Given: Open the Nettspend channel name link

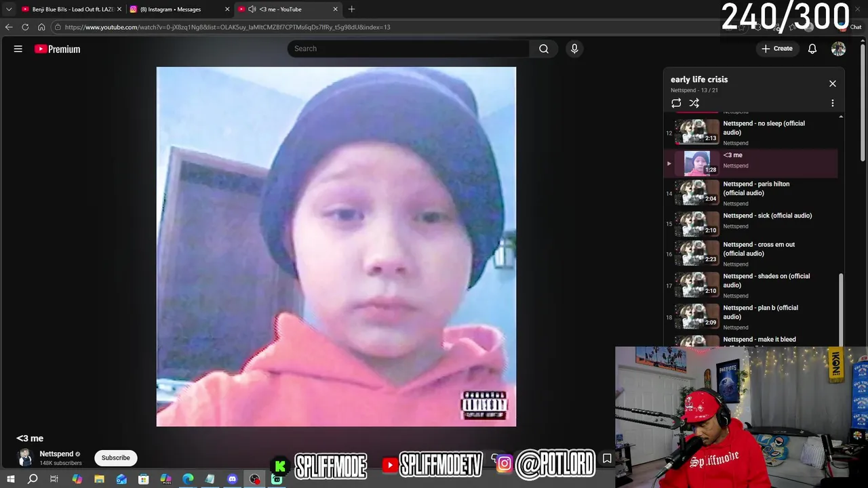Looking at the screenshot, I should tap(56, 454).
